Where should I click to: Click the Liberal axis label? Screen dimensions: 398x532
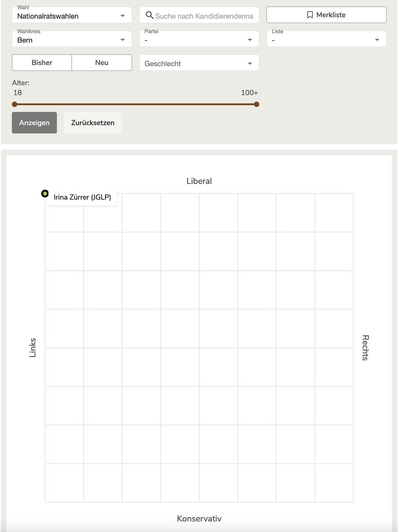pos(199,181)
